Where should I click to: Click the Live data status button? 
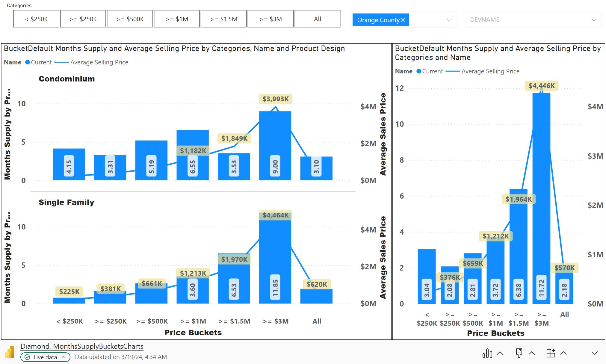click(x=45, y=357)
